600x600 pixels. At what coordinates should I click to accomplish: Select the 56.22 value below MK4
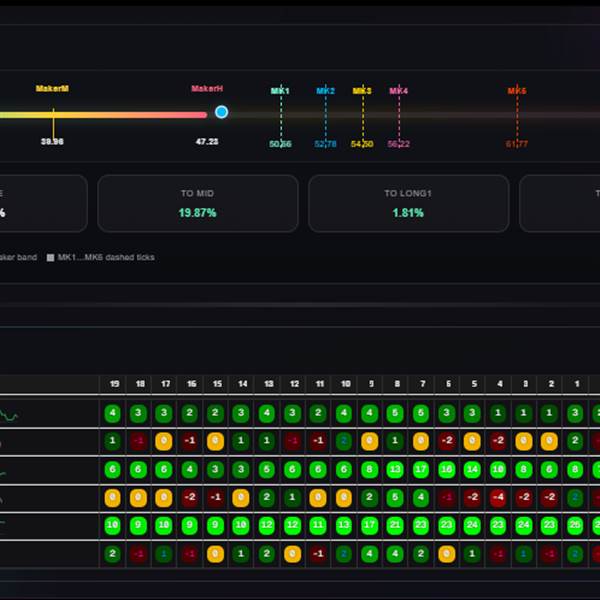[x=398, y=144]
